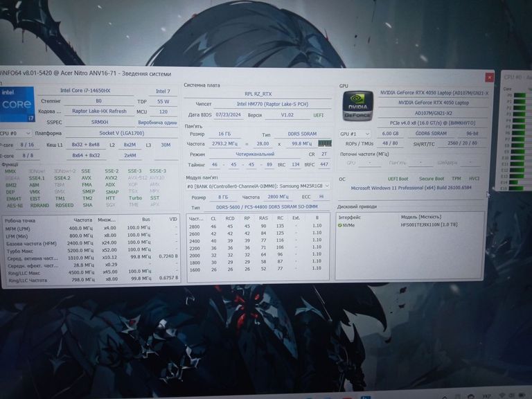Viewport: 532px width, 399px height.
Task: Select the 'Intel Core i7-14650HX' processor name field
Action: pyautogui.click(x=85, y=91)
